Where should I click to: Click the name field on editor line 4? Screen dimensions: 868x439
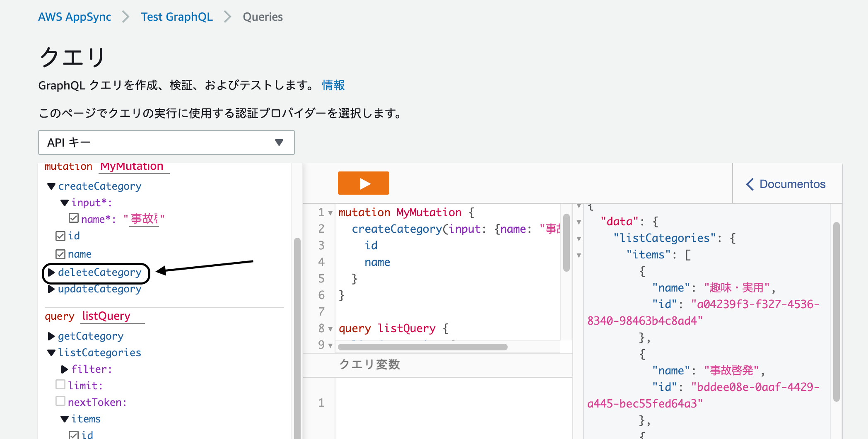[x=377, y=262]
